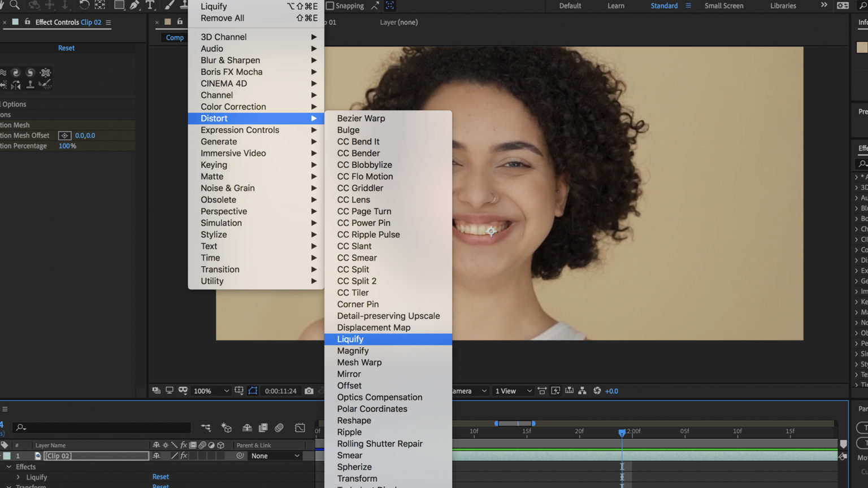This screenshot has width=868, height=488.
Task: Click the parent pick whip for Clip 02
Action: point(240,456)
